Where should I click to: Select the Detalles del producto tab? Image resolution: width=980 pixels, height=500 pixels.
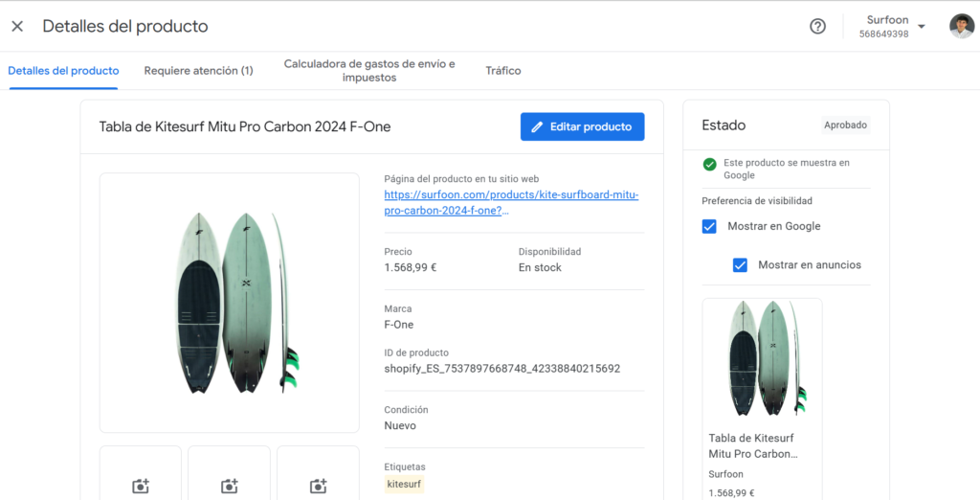[63, 71]
